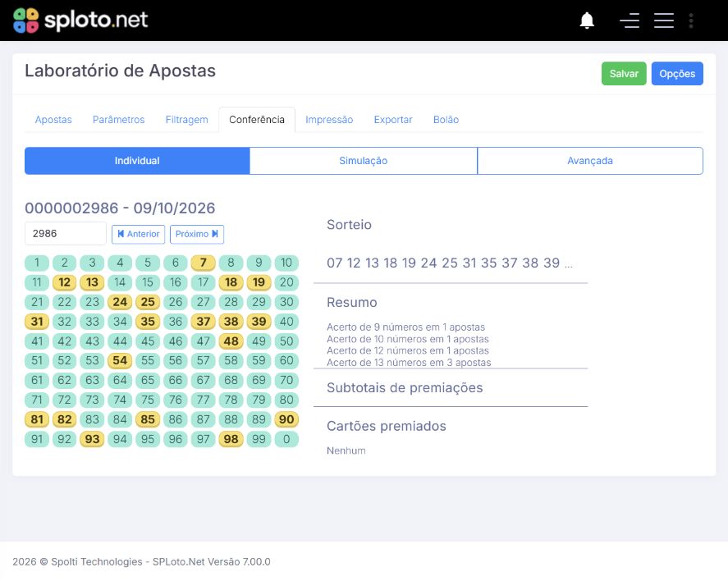728x581 pixels.
Task: Click the 'Sorteio' heading
Action: click(349, 225)
